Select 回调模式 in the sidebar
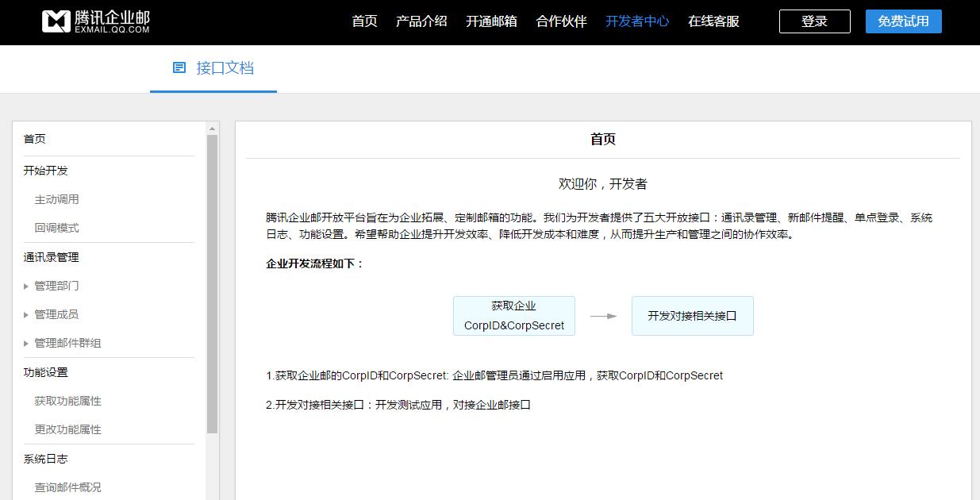This screenshot has width=980, height=500. (x=56, y=228)
